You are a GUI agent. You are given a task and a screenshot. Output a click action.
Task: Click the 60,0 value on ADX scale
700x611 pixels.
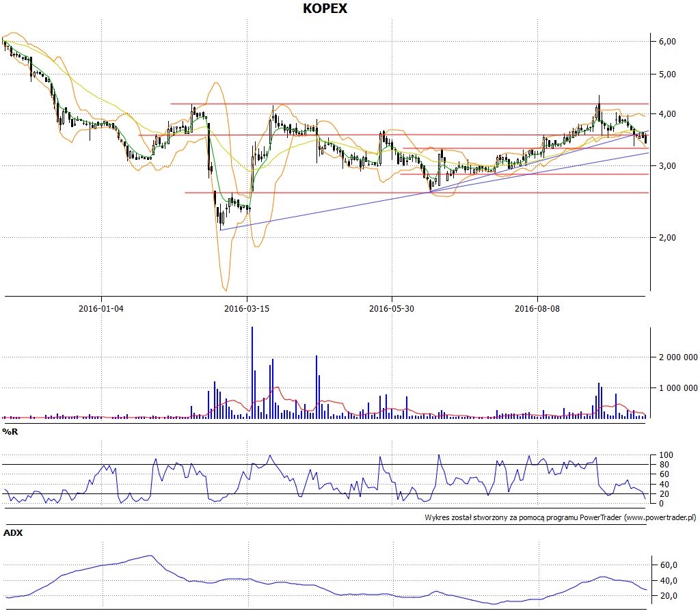point(669,565)
